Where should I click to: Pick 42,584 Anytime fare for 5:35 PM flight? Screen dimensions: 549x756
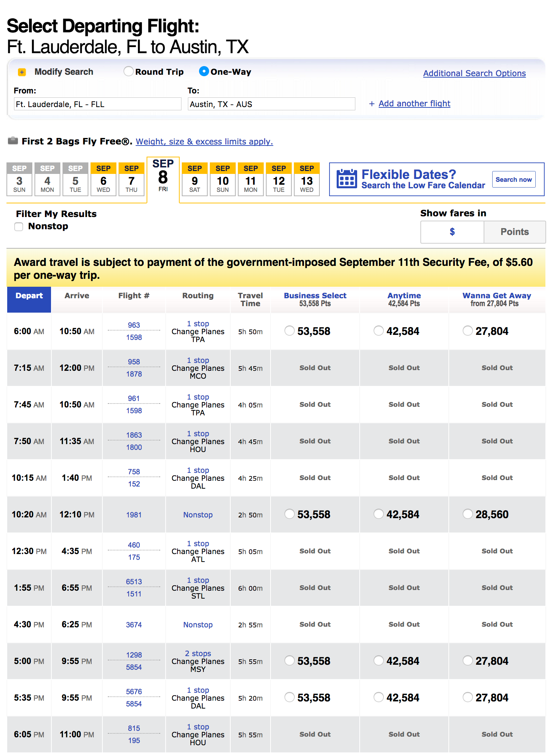tap(378, 697)
